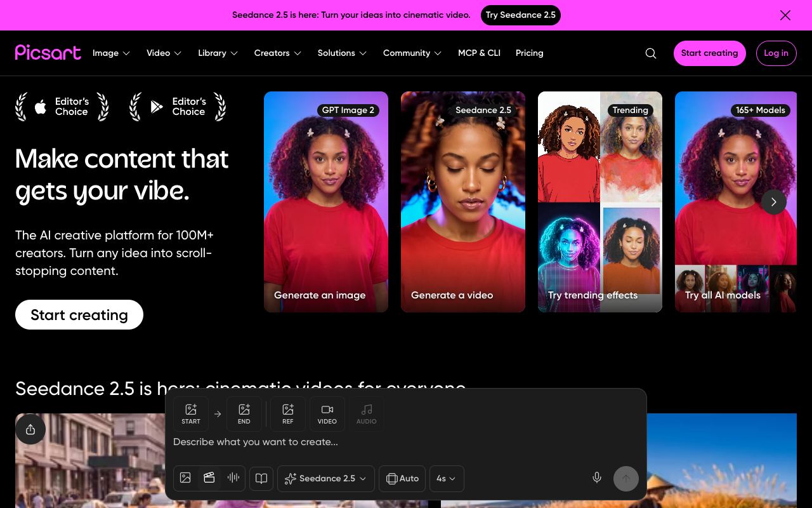Open the Seedance 2.5 model selector
Viewport: 812px width, 508px height.
[x=326, y=479]
